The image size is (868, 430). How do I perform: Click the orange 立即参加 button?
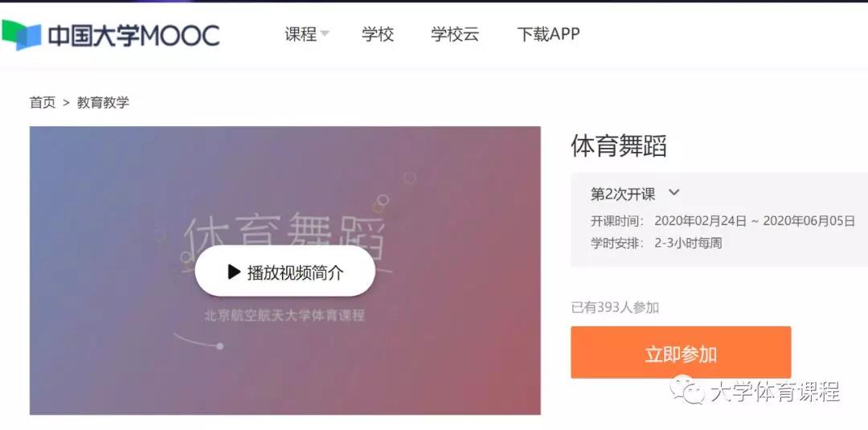(x=681, y=353)
